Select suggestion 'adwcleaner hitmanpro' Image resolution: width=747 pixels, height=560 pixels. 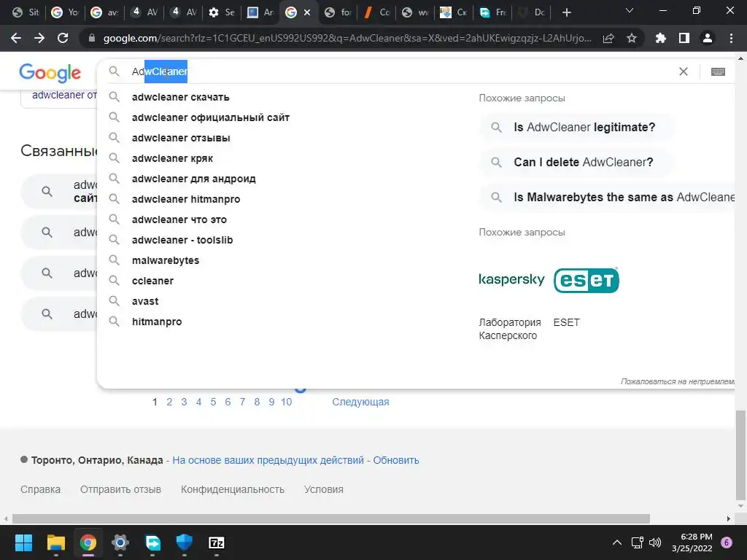pos(186,200)
